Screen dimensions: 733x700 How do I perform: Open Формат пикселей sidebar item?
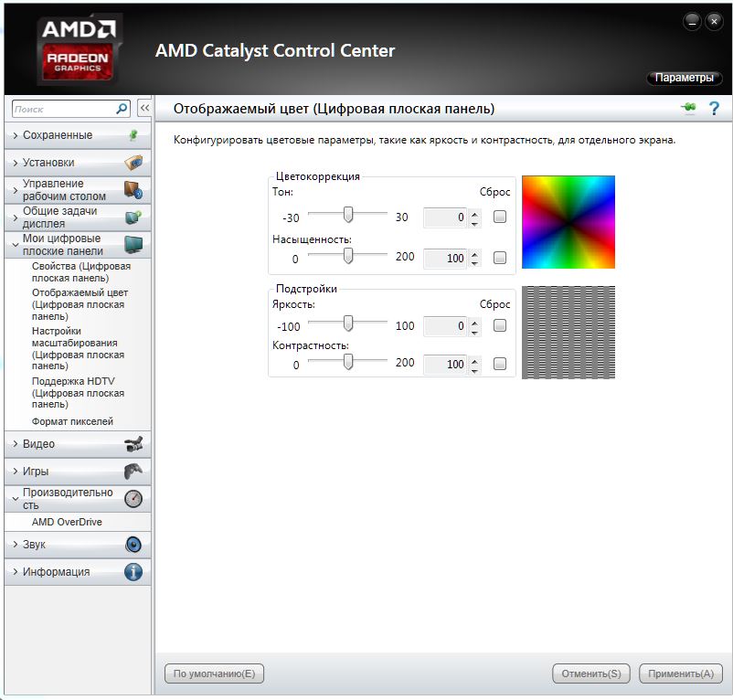[72, 421]
